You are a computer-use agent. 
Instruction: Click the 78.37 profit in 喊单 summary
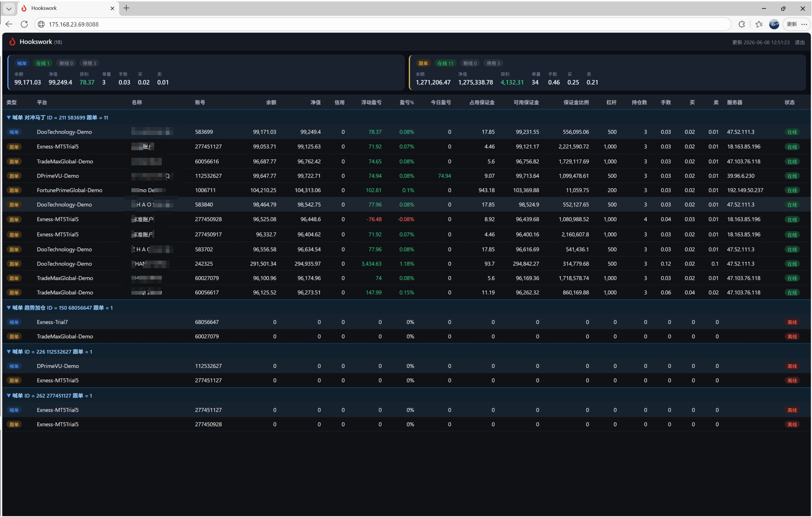[x=87, y=82]
